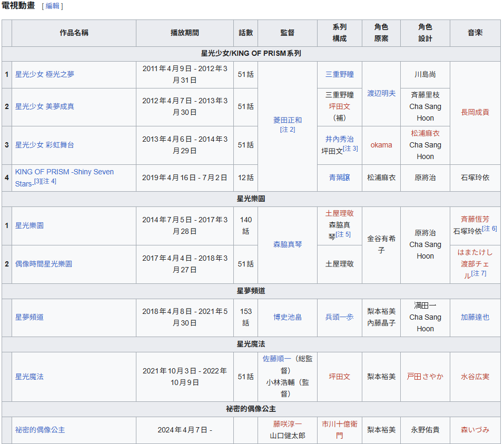Viewport: 504px width, 444px height.
Task: Click 三重野瞳 link in 極光之夢 row
Action: click(x=340, y=74)
